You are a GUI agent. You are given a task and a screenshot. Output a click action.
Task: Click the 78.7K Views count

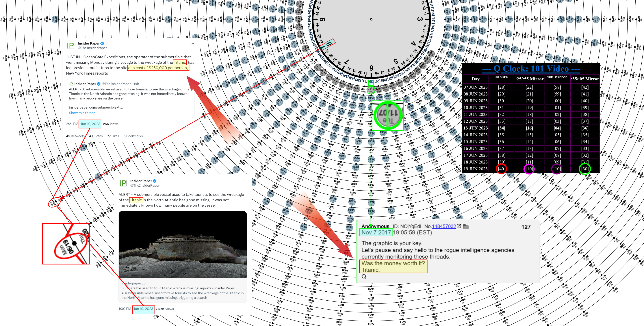pos(165,309)
